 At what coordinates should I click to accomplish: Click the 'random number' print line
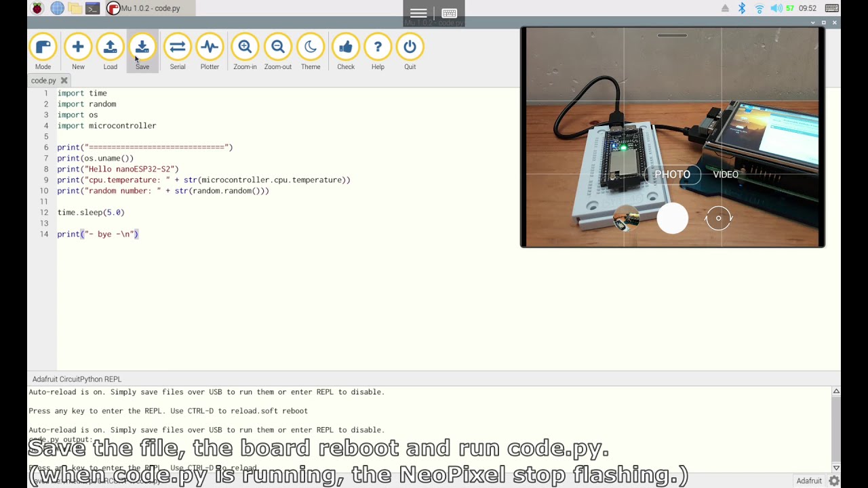click(163, 190)
